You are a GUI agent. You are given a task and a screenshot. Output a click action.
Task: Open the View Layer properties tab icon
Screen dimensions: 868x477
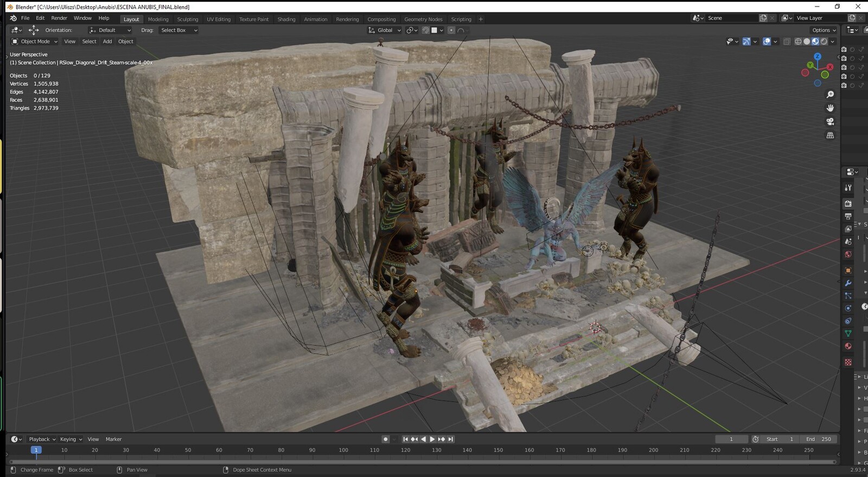pyautogui.click(x=848, y=229)
